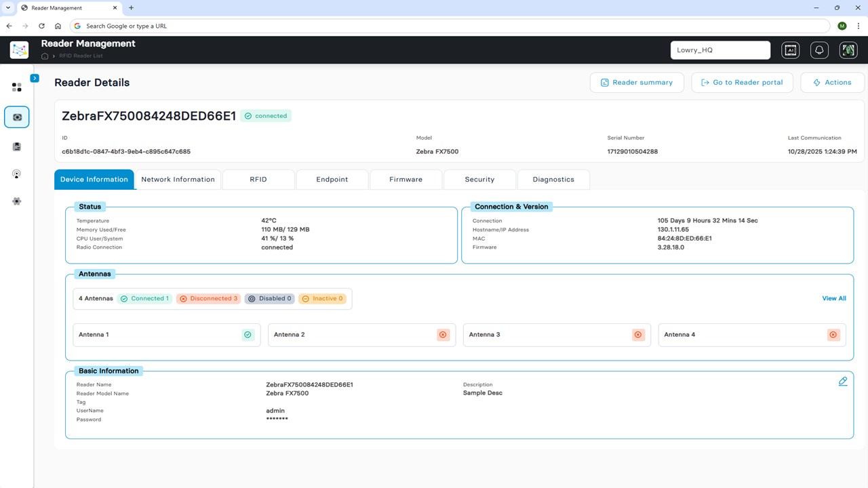This screenshot has width=868, height=488.
Task: Open the Diagnostics tab
Action: (x=553, y=180)
